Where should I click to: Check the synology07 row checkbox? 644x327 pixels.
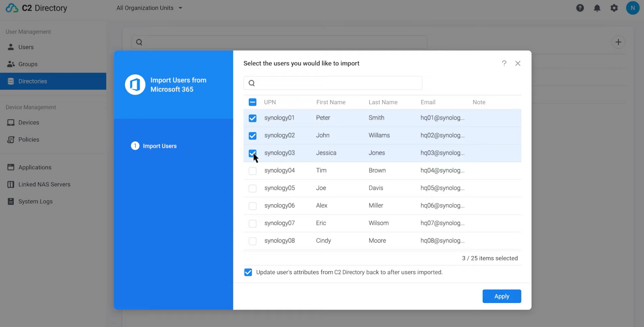[252, 224]
